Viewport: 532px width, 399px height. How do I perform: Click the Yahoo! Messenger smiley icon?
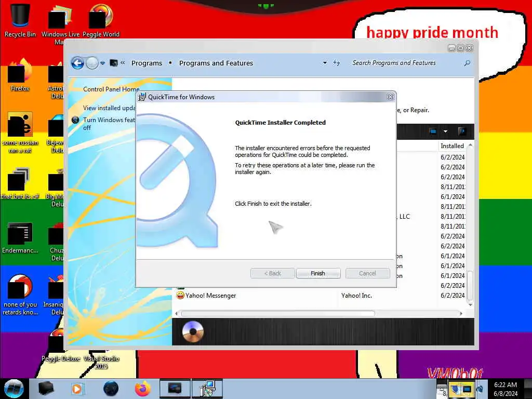[x=180, y=295]
